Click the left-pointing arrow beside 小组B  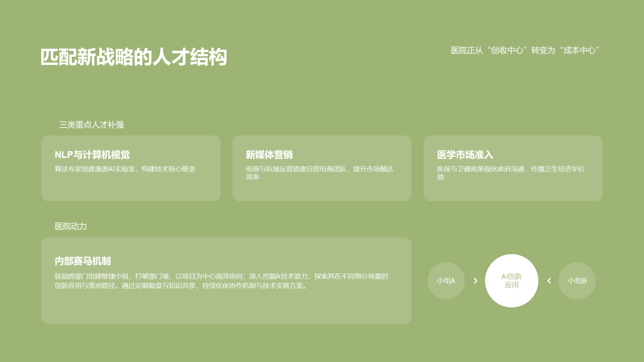pyautogui.click(x=548, y=281)
